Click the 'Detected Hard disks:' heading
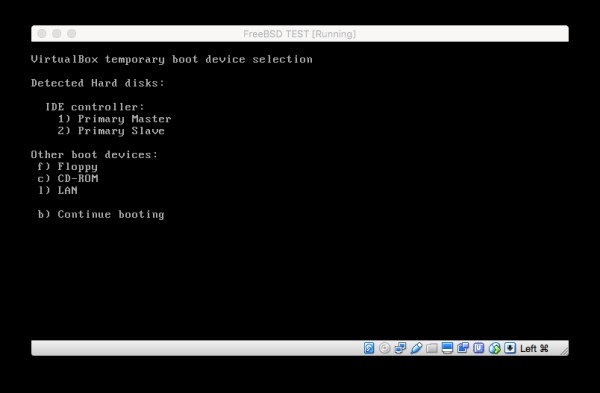This screenshot has height=393, width=600. coord(98,83)
